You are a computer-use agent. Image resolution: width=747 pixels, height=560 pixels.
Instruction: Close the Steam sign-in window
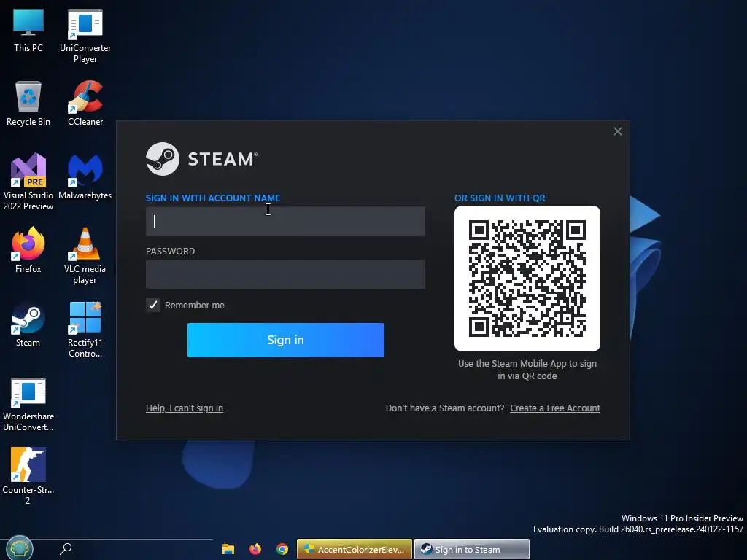[x=617, y=131]
